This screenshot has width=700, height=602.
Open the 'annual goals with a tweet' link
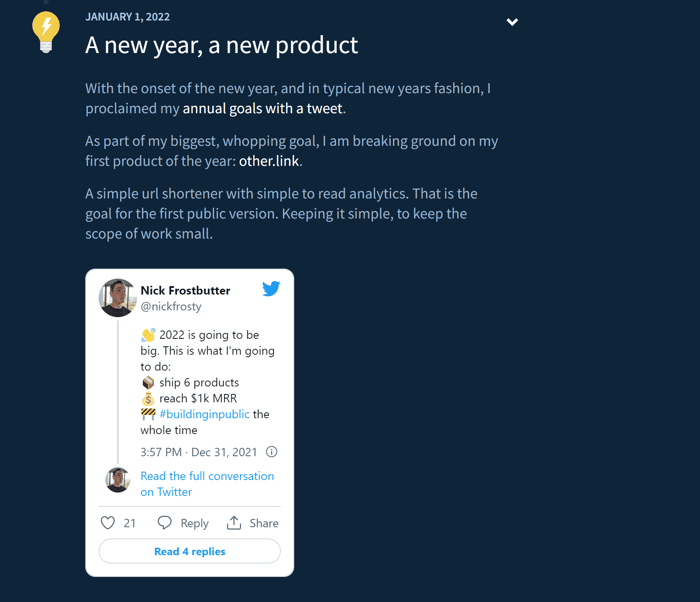tap(262, 109)
